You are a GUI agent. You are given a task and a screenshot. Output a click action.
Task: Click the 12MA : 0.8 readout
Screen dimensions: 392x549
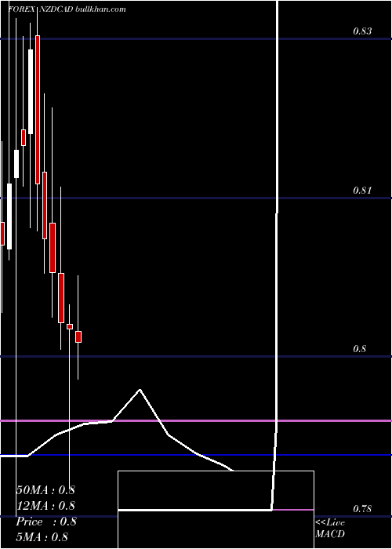click(45, 506)
